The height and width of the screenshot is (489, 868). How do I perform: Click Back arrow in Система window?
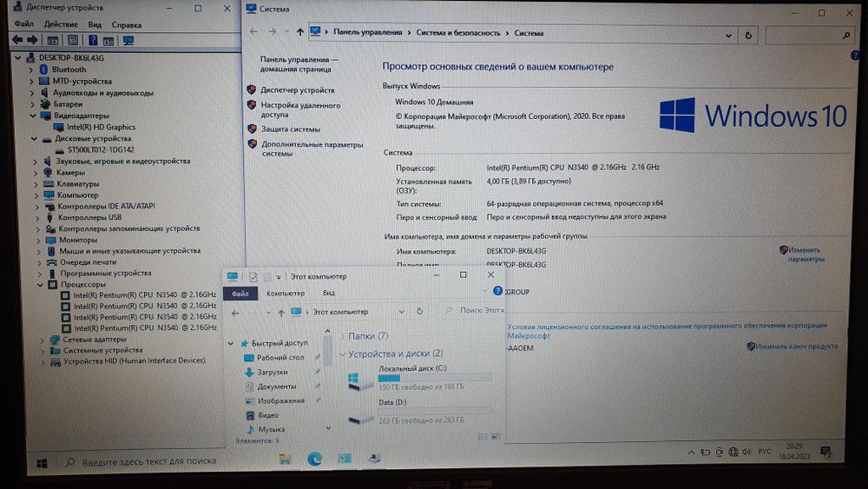coord(253,32)
